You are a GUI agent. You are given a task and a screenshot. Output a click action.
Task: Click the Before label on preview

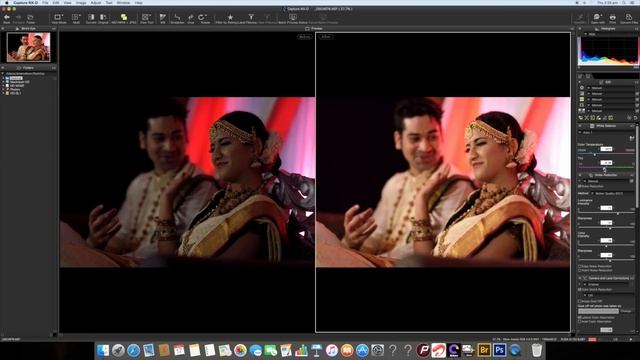[x=305, y=37]
